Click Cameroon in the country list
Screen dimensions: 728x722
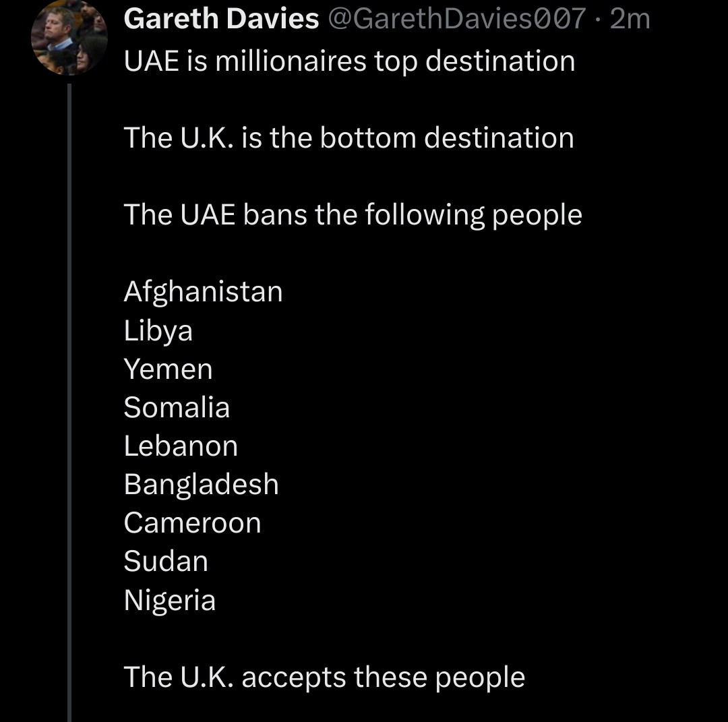[193, 523]
